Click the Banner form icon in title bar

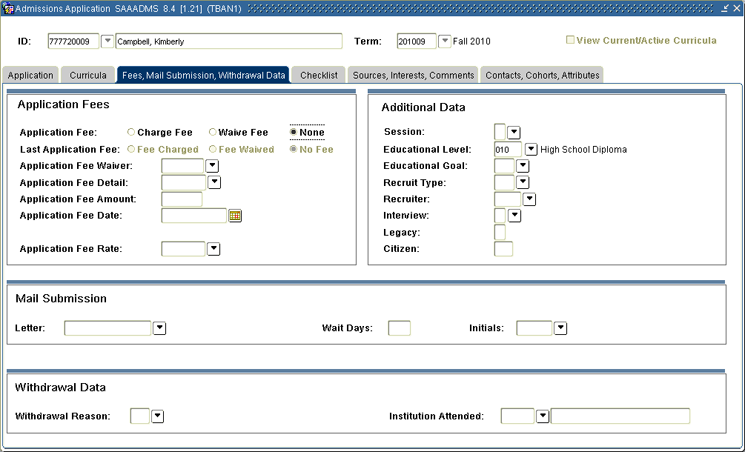point(8,9)
